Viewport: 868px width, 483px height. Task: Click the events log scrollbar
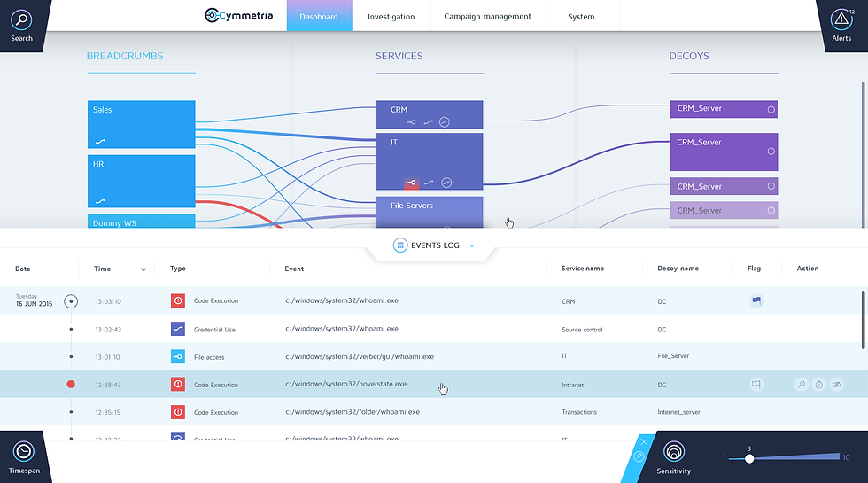(863, 320)
